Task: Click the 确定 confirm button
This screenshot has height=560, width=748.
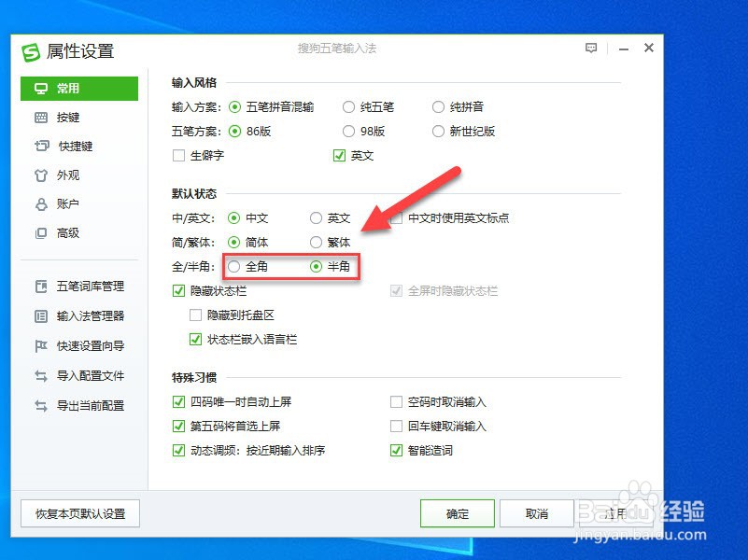Action: click(x=457, y=512)
